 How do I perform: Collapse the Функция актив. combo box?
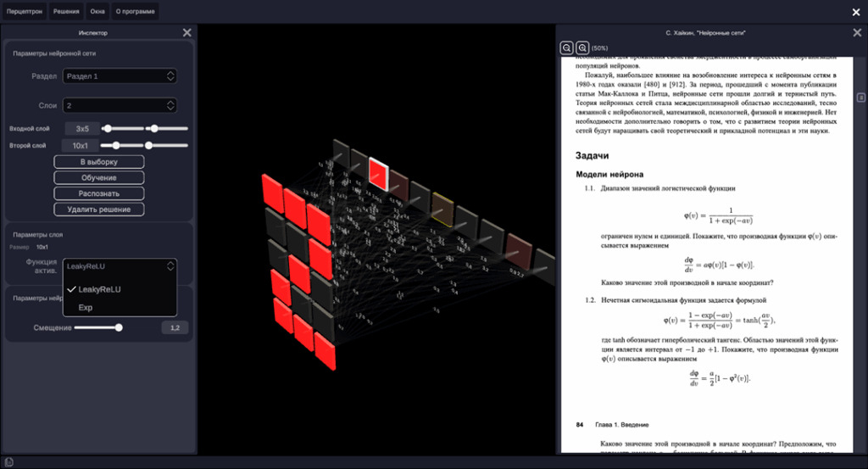click(120, 266)
